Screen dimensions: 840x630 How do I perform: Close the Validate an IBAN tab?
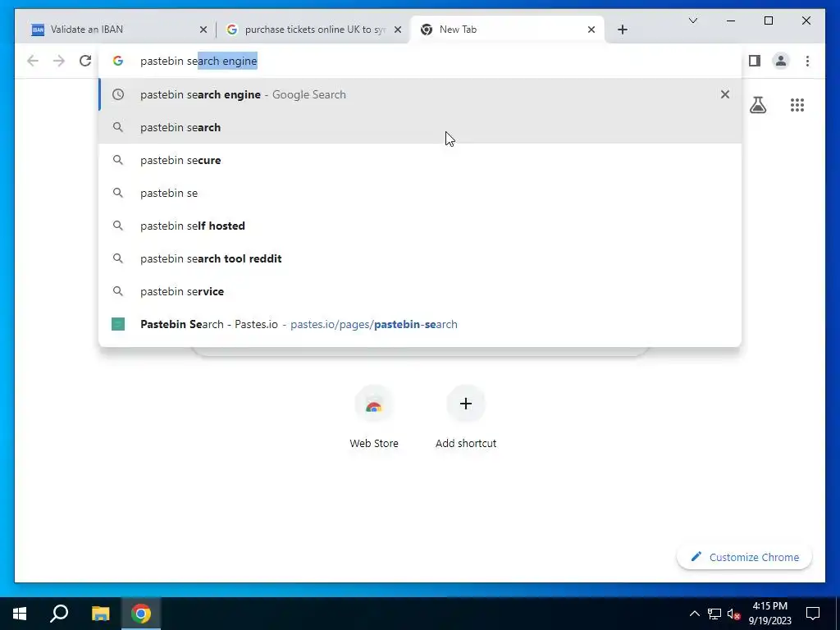pyautogui.click(x=203, y=30)
